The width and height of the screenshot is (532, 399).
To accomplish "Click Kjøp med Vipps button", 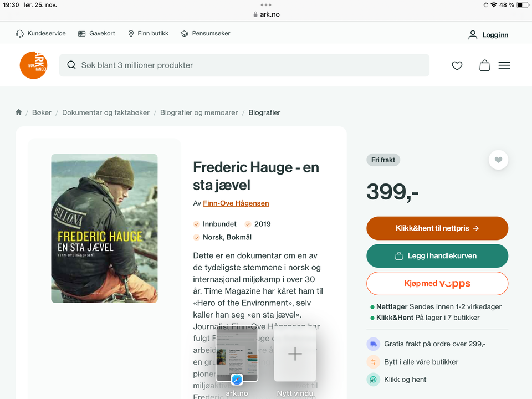I will (437, 284).
